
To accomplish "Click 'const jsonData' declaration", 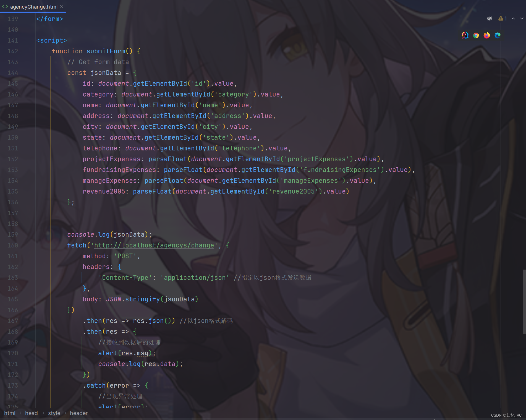I will (94, 73).
